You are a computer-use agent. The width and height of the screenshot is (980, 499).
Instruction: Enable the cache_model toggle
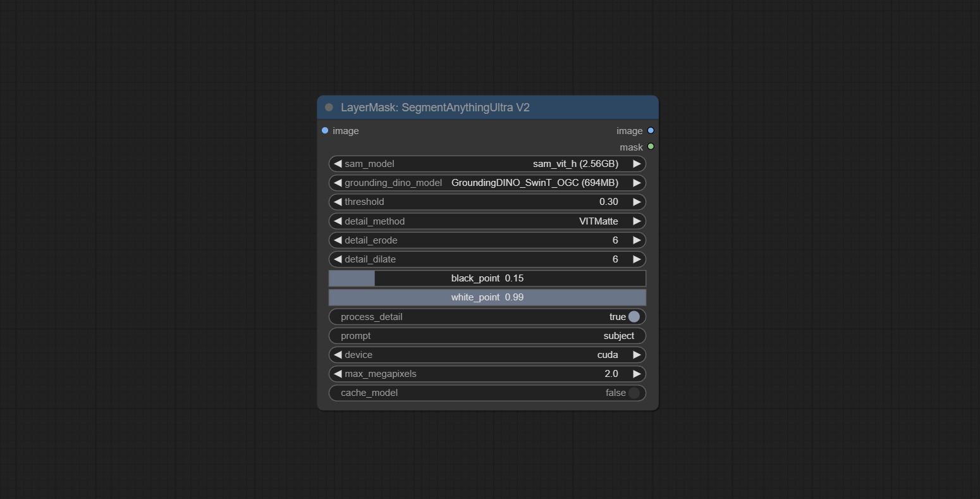coord(634,393)
